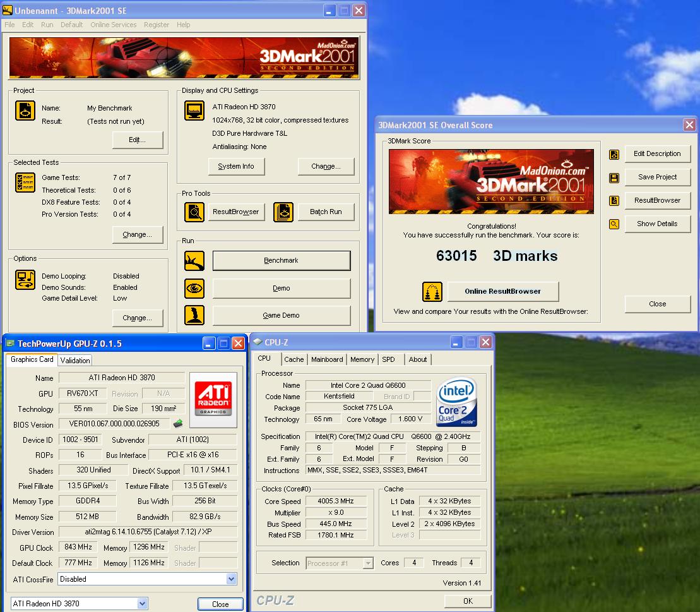Click Change... under Selected Tests
Screen dimensions: 700x612
(138, 234)
